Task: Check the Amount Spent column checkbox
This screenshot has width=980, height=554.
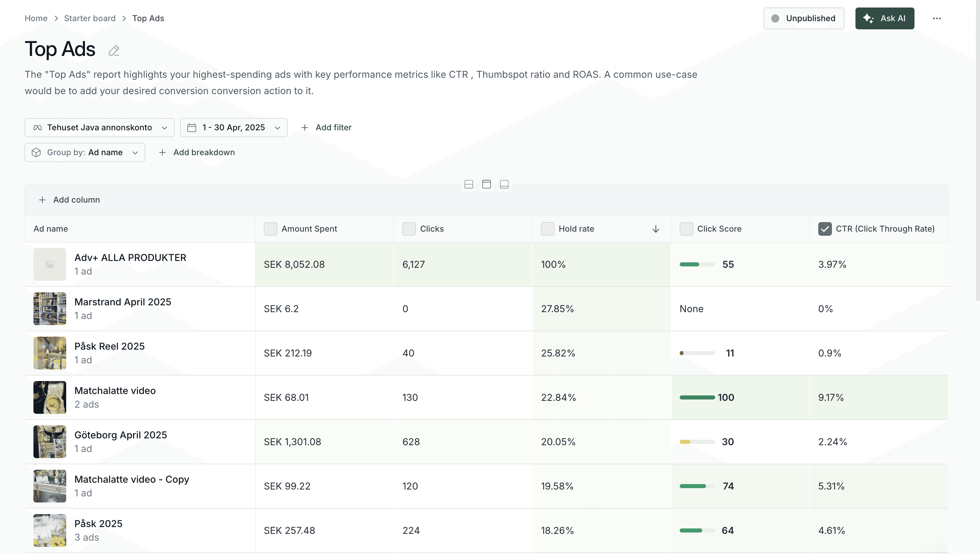Action: [x=270, y=229]
